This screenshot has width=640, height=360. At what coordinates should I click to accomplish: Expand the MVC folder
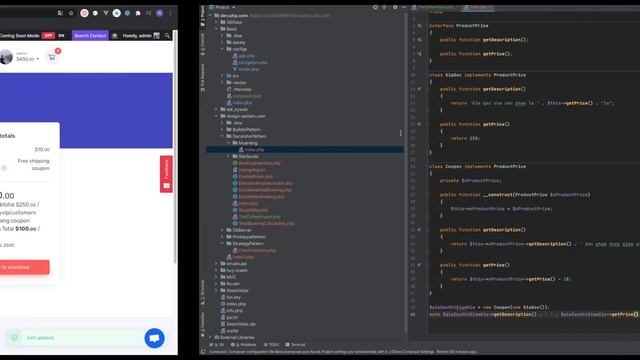click(x=216, y=277)
